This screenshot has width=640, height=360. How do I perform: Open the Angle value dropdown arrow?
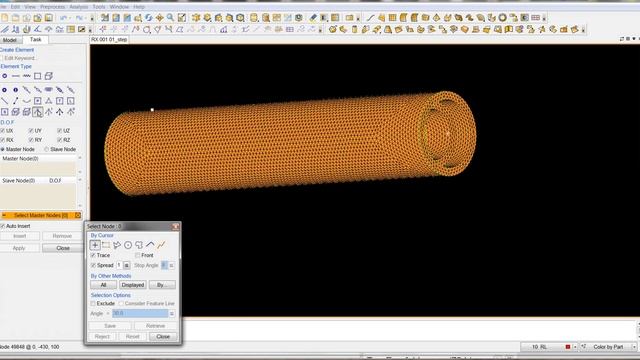[x=172, y=313]
